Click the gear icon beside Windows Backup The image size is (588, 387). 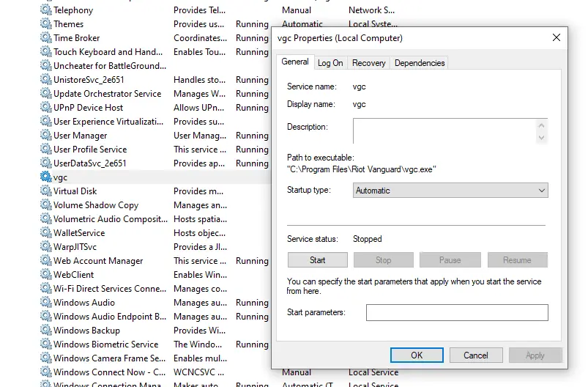(45, 331)
